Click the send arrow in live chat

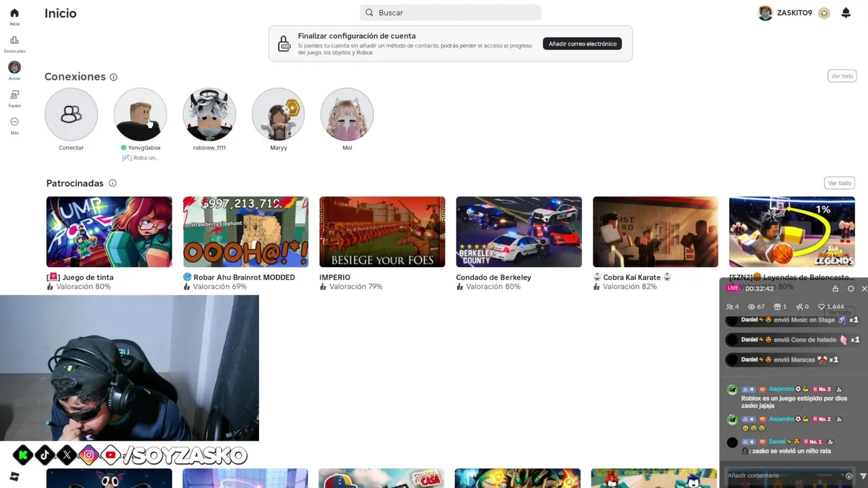(x=863, y=476)
